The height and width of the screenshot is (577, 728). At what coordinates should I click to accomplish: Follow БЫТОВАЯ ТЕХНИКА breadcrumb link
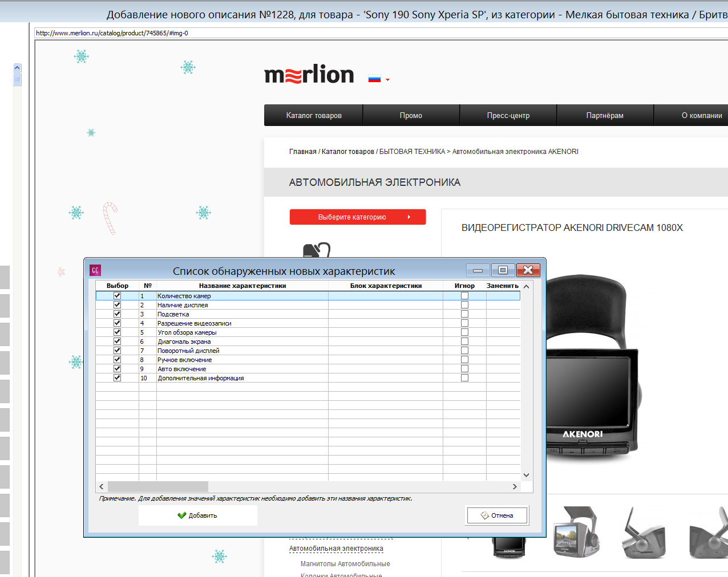(412, 152)
